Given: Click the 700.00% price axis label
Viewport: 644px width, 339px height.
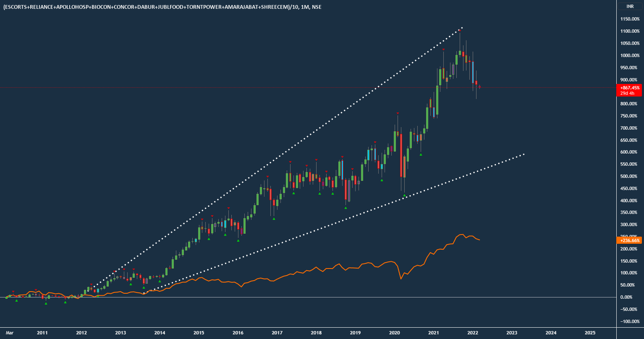Looking at the screenshot, I should (x=630, y=128).
